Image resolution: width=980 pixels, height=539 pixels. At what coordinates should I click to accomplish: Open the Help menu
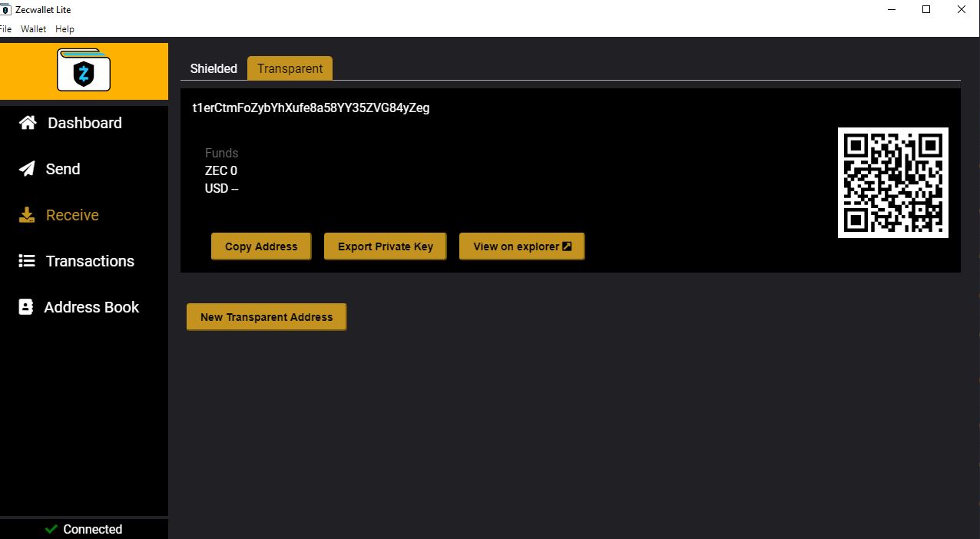(x=65, y=29)
